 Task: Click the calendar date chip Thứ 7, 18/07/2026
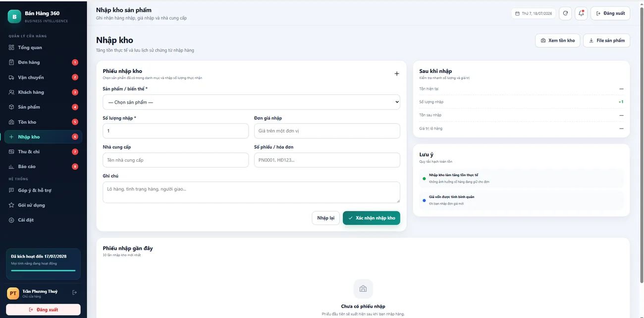534,13
